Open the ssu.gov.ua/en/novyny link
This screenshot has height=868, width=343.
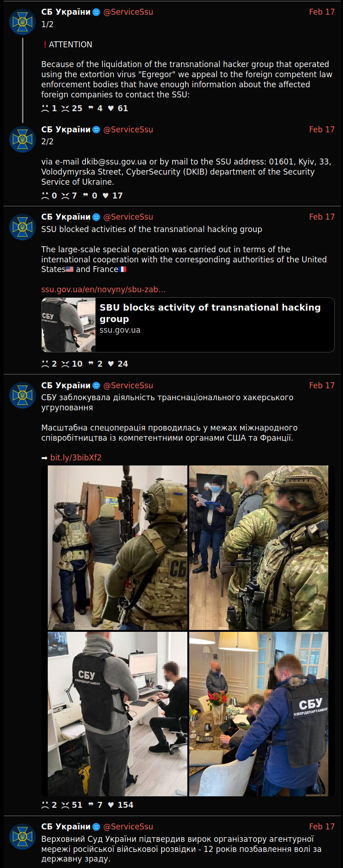(x=103, y=289)
